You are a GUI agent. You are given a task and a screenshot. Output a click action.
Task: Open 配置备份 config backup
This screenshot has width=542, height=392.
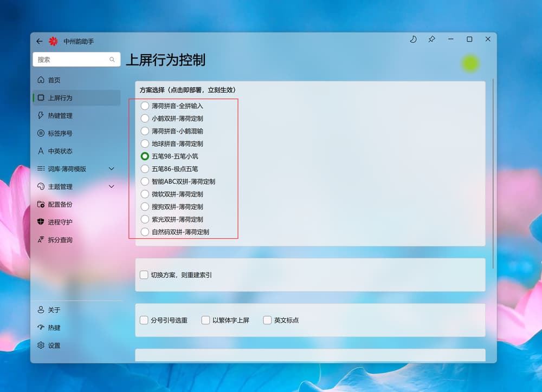pyautogui.click(x=60, y=205)
